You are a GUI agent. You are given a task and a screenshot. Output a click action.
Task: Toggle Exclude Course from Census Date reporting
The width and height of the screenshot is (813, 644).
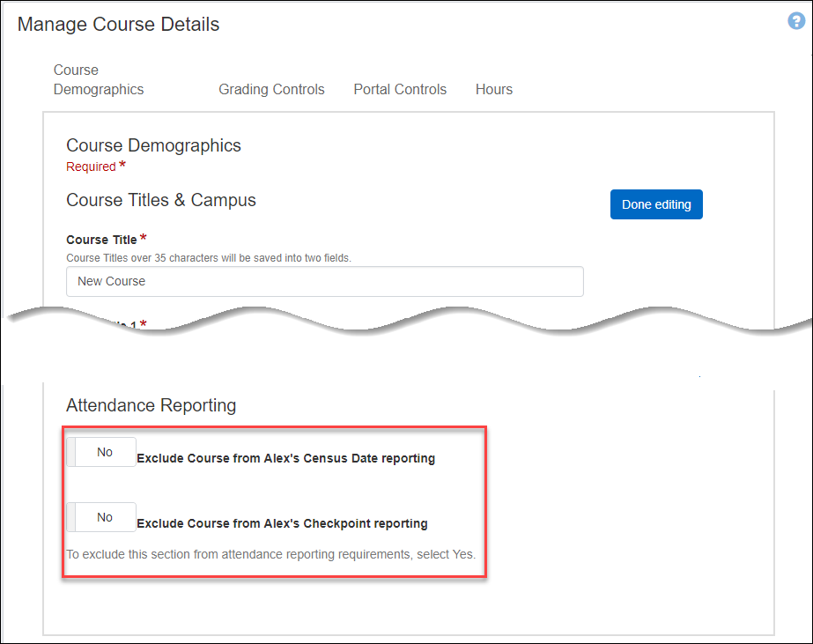click(100, 452)
